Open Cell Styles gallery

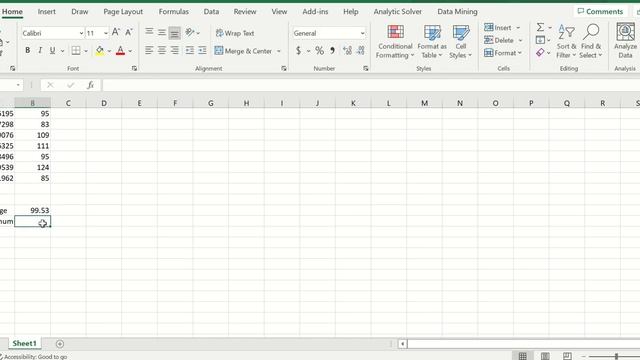pyautogui.click(x=461, y=42)
